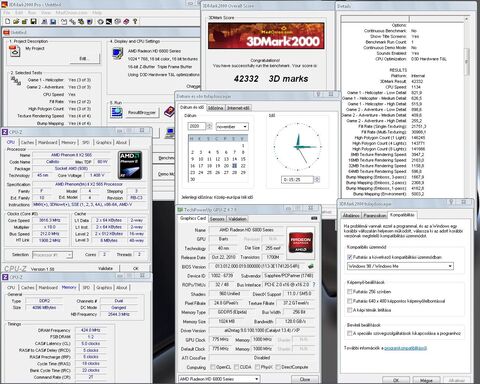Click the time input field under the clock
The height and width of the screenshot is (384, 480).
(298, 180)
